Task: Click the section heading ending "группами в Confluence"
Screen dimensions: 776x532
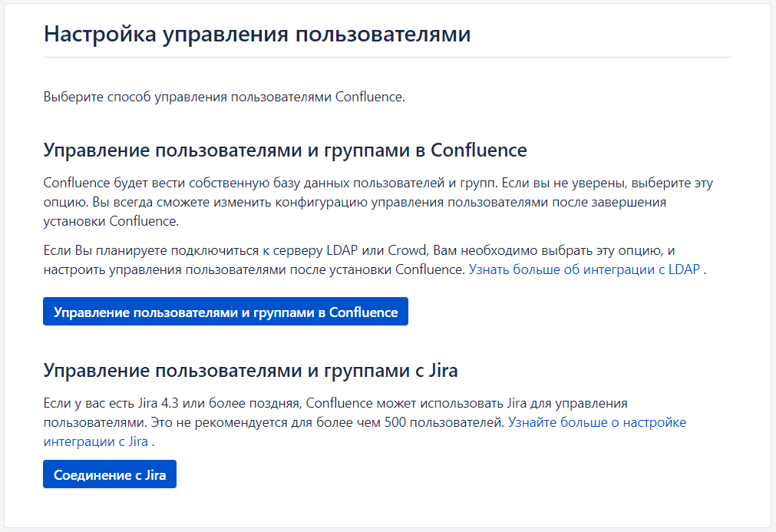Action: (285, 150)
